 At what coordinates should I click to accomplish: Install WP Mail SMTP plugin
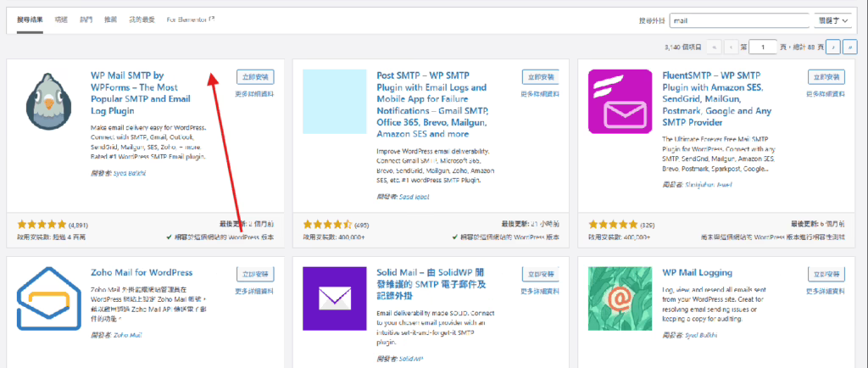coord(255,77)
